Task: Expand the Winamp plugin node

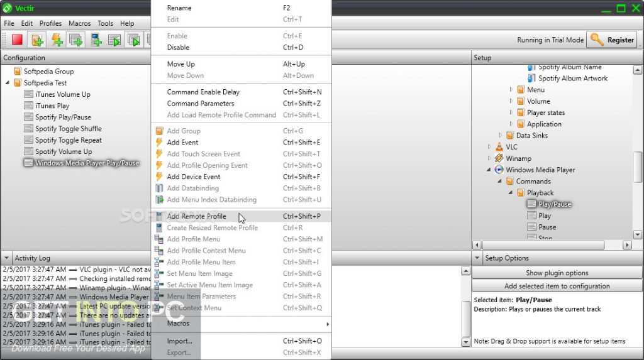Action: [x=489, y=158]
